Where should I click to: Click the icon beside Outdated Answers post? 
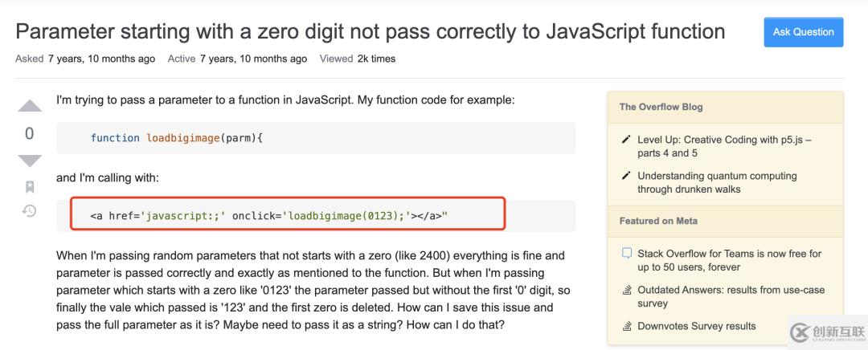(627, 290)
